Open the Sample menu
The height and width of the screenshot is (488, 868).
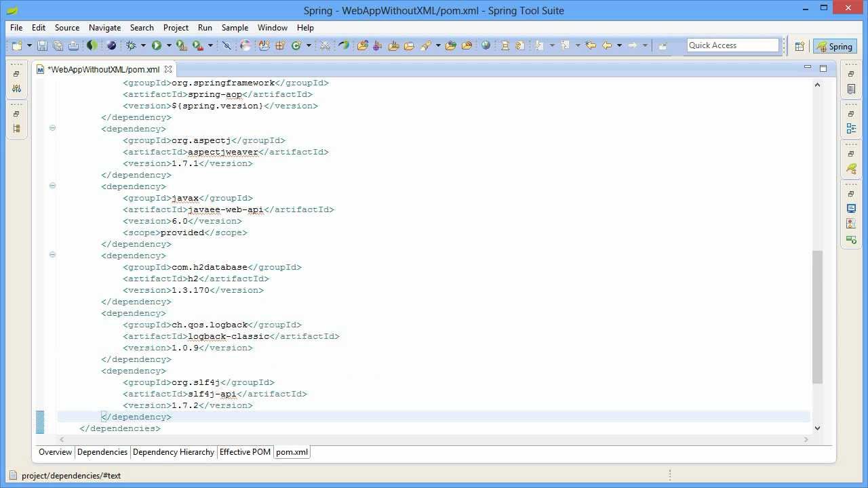[235, 28]
